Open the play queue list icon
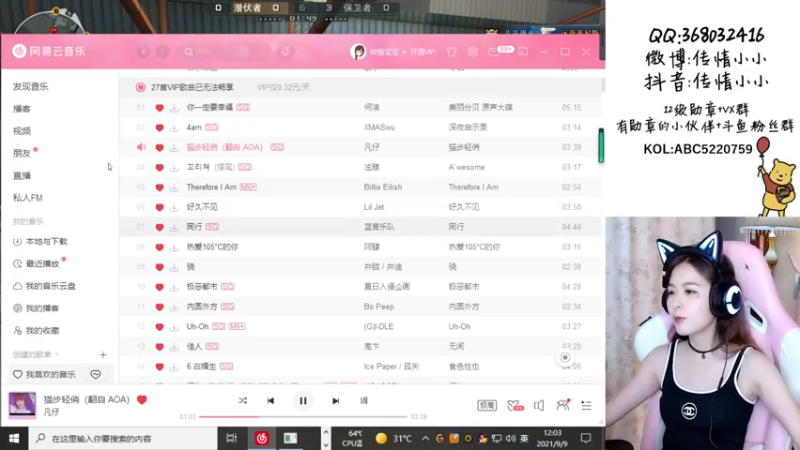800x450 pixels. [586, 406]
